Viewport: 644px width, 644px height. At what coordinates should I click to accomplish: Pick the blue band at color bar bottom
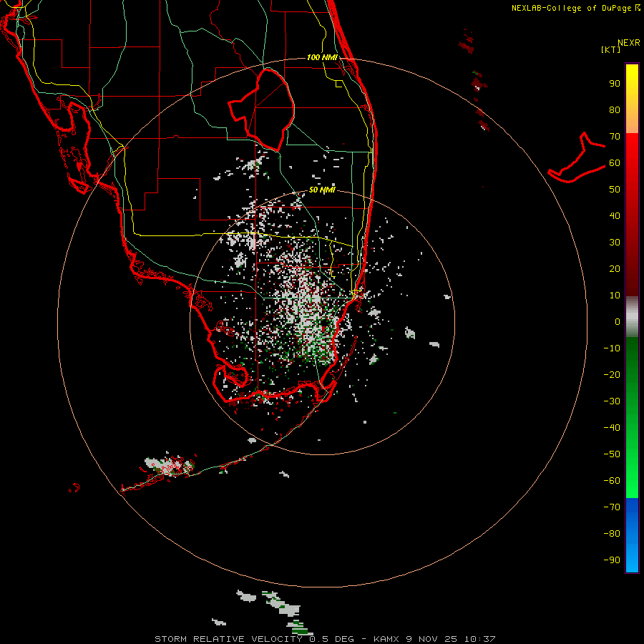[632, 535]
